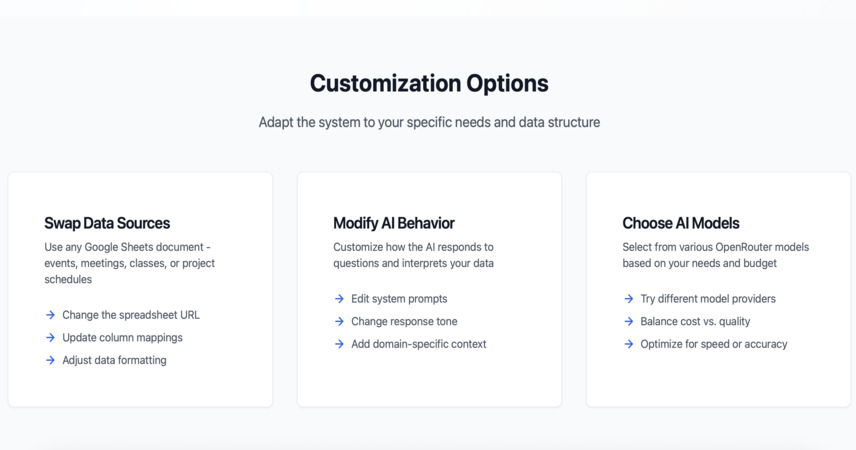The height and width of the screenshot is (450, 856).
Task: Click arrow icon beside Adjust data formatting
Action: [50, 360]
